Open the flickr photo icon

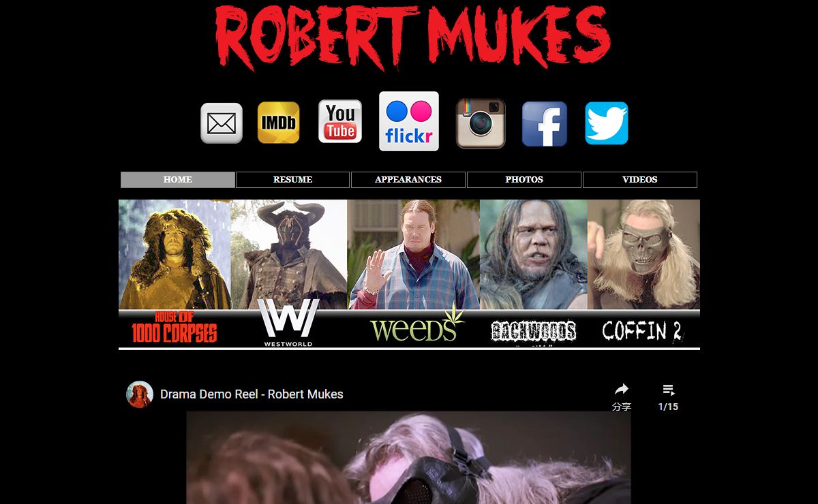(409, 121)
